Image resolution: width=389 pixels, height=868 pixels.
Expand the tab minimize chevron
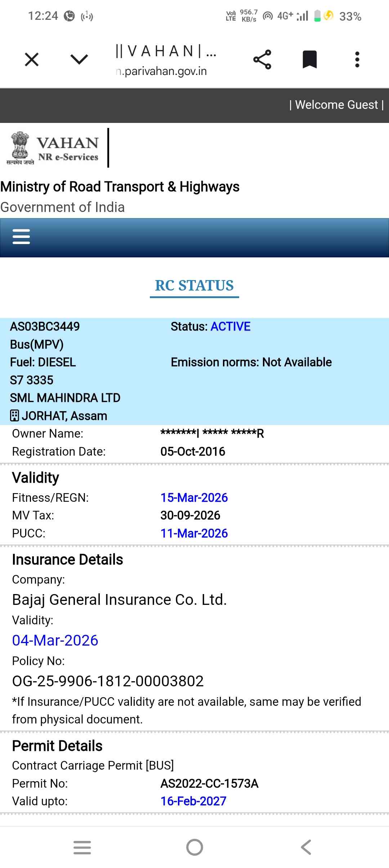coord(79,59)
